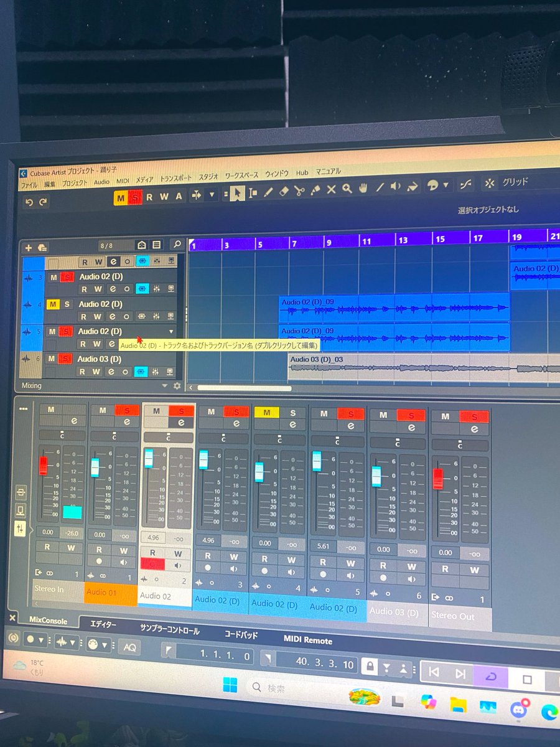560x747 pixels.
Task: Select the Line tool
Action: point(380,188)
